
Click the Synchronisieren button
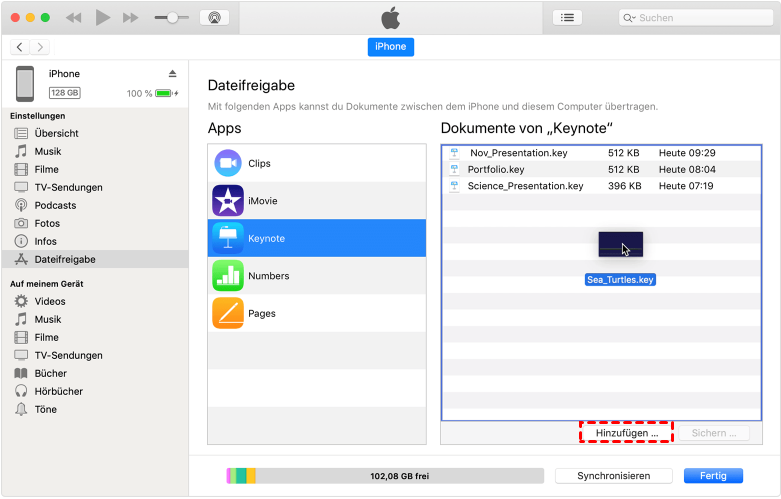tap(614, 476)
